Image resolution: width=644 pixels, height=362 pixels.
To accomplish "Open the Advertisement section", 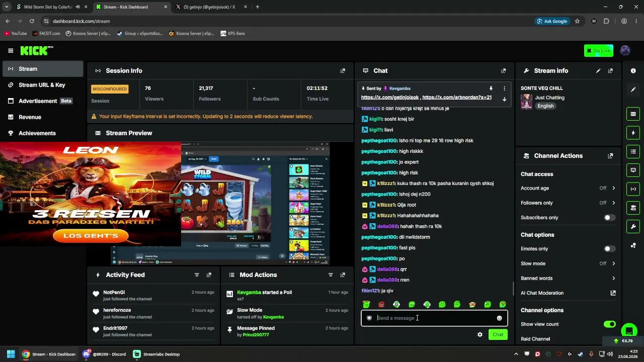I will 42,101.
